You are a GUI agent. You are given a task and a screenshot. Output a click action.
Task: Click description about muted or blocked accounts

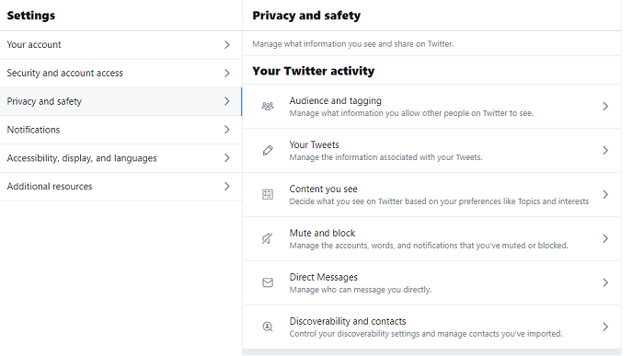[x=429, y=246]
